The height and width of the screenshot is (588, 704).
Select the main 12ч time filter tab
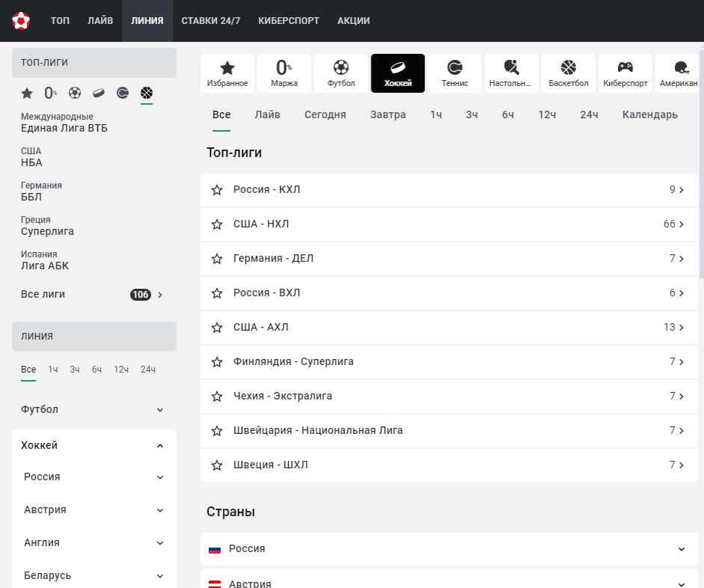[x=547, y=115]
